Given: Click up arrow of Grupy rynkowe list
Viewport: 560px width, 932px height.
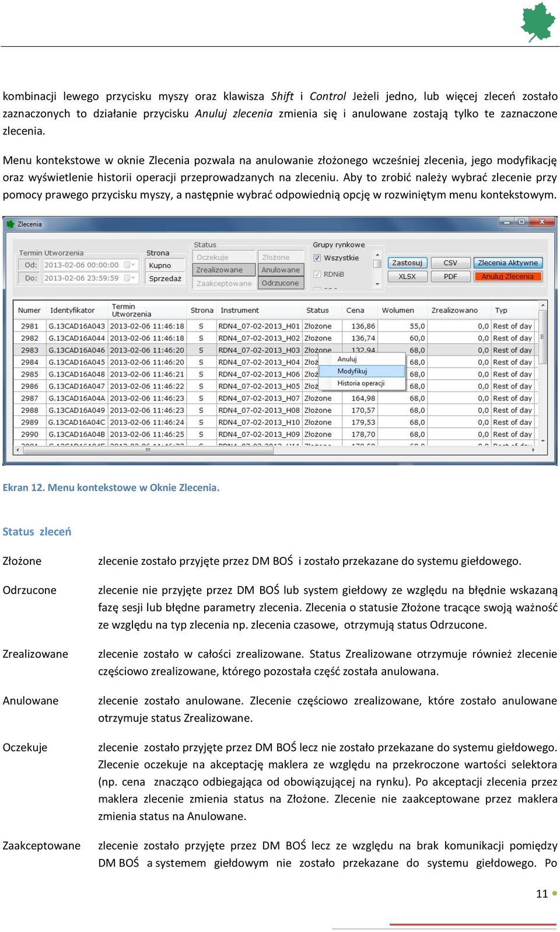Looking at the screenshot, I should click(377, 255).
